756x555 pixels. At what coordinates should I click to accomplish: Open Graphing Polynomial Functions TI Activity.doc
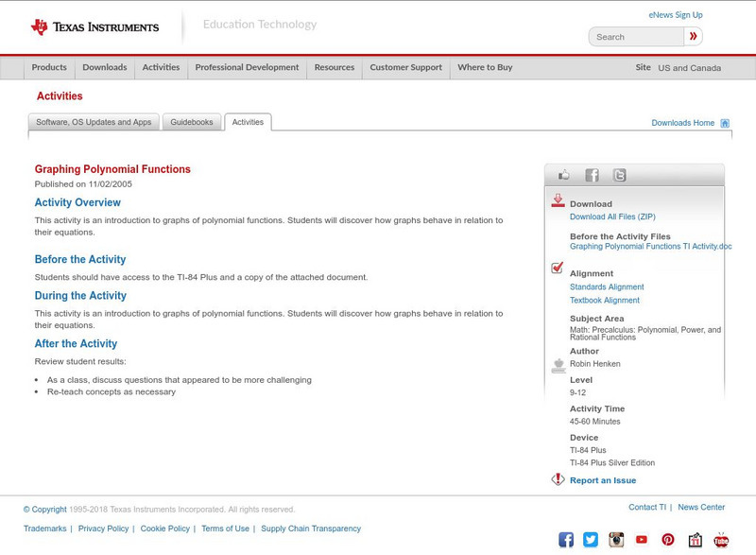pyautogui.click(x=650, y=246)
